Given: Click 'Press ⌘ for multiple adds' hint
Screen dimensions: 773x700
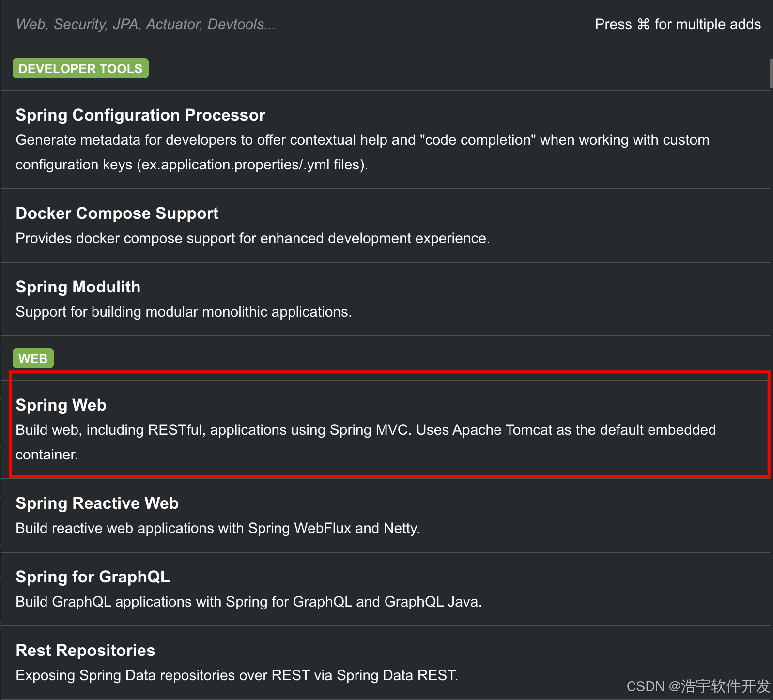Looking at the screenshot, I should click(678, 24).
